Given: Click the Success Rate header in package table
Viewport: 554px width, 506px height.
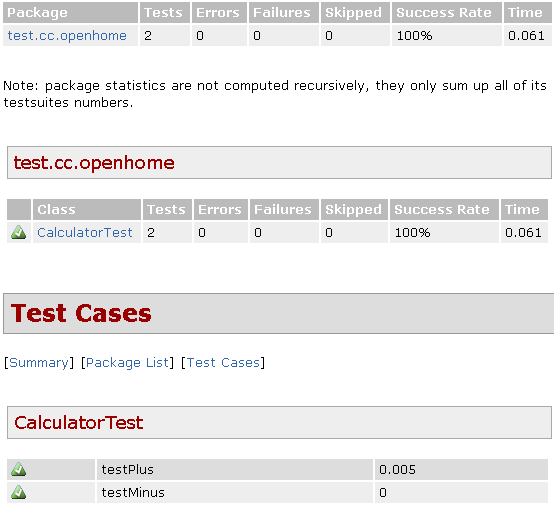Looking at the screenshot, I should 444,13.
